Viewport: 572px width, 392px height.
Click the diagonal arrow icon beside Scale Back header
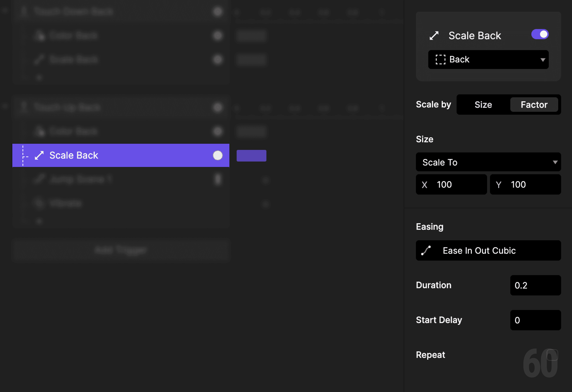pyautogui.click(x=435, y=35)
